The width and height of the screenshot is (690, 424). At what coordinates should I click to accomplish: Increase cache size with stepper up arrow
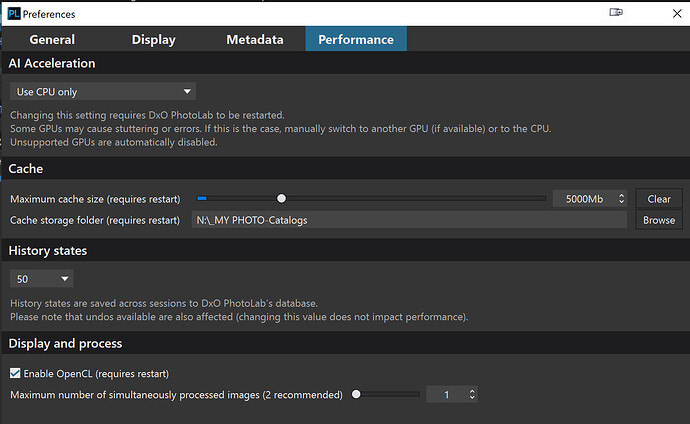point(621,195)
